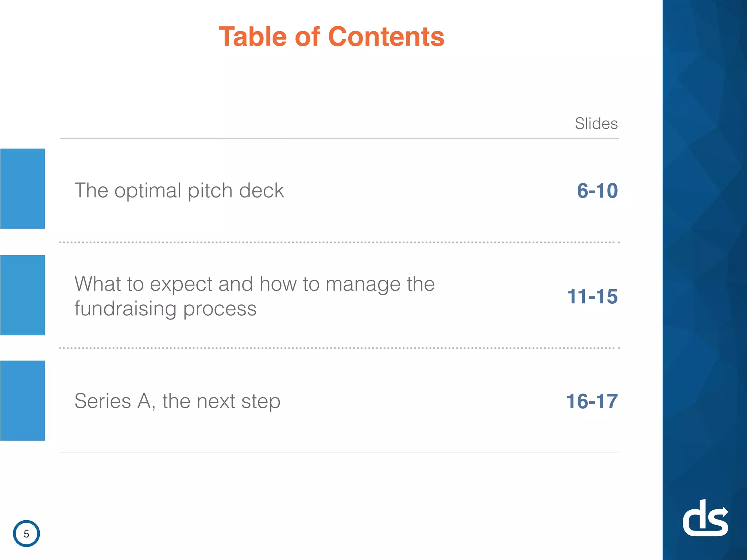Jump to slides 6-10

[597, 191]
